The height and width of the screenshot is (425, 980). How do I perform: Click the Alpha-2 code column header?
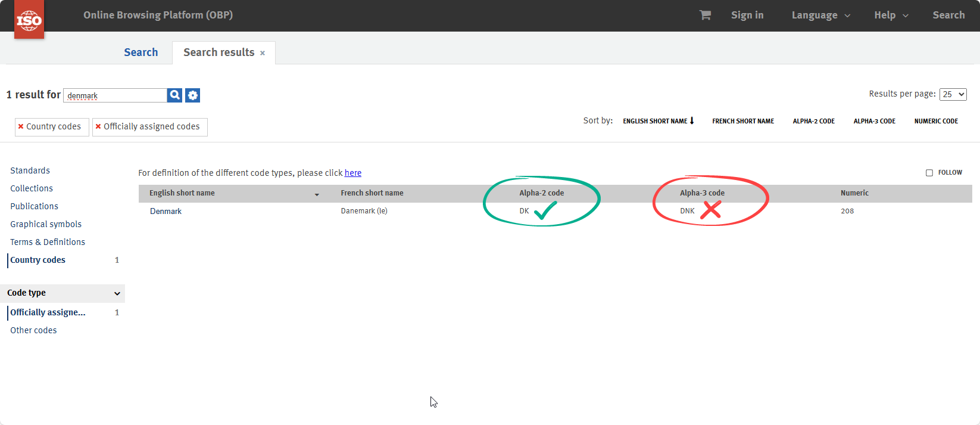[542, 193]
